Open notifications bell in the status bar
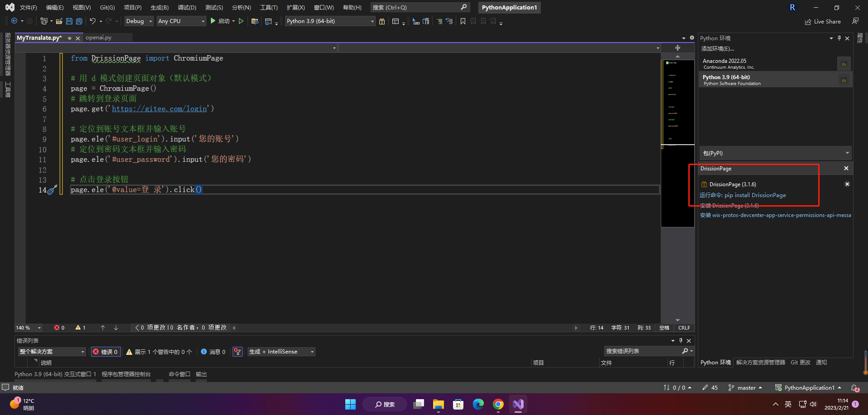 tap(854, 388)
